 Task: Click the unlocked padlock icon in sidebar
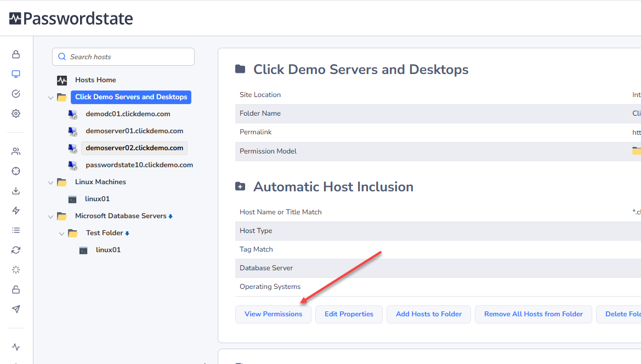(x=16, y=289)
